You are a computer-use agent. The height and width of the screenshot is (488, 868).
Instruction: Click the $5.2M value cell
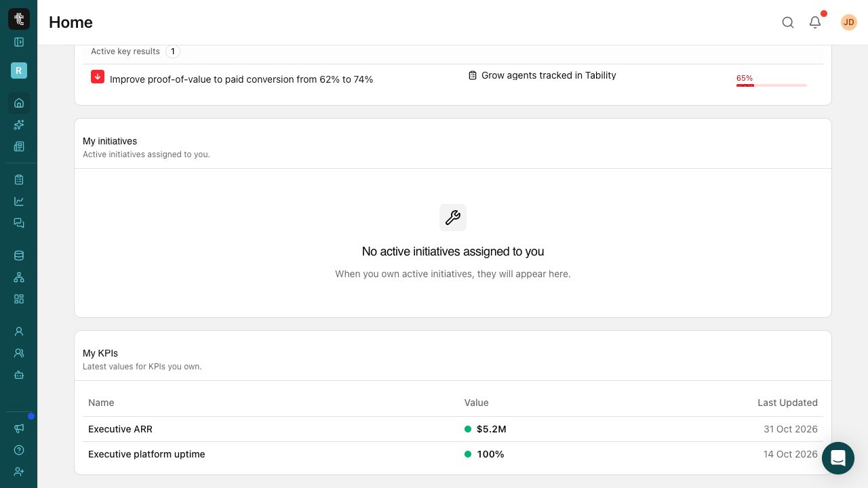click(491, 429)
